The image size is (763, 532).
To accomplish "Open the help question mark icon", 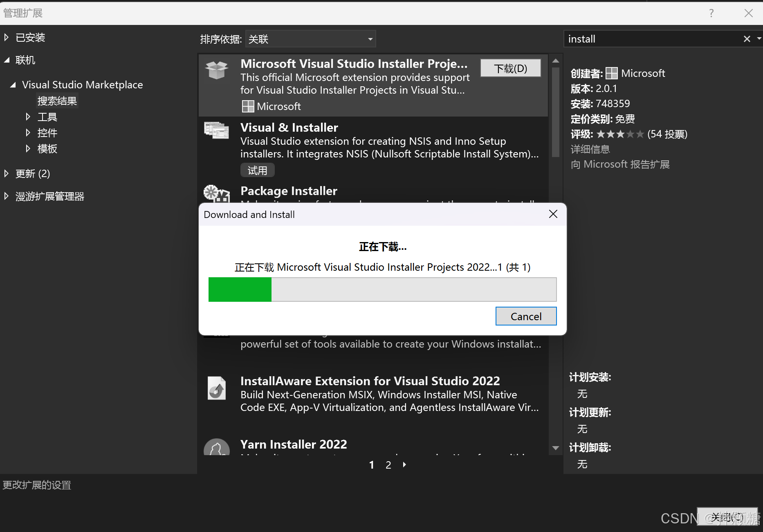I will tap(711, 13).
